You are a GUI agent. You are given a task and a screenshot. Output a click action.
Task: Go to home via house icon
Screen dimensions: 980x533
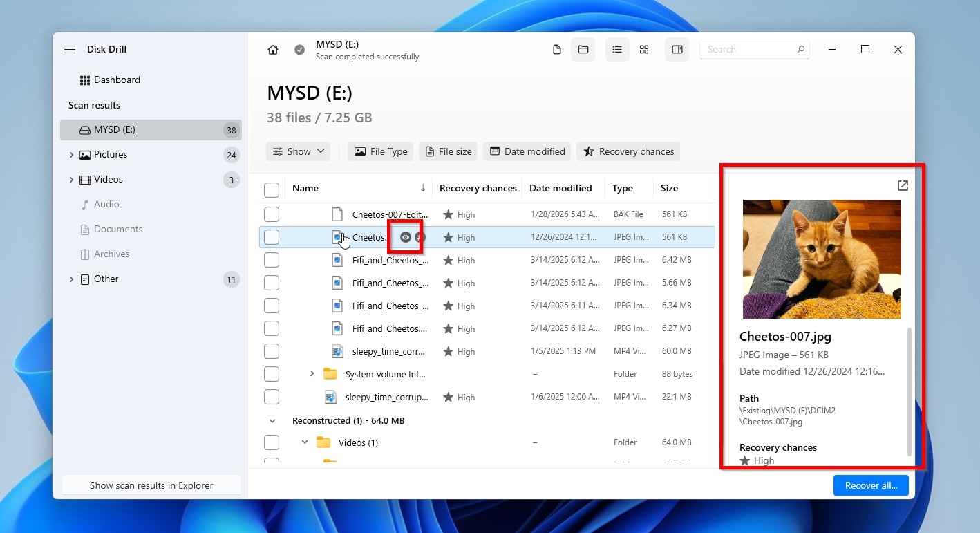click(x=273, y=50)
